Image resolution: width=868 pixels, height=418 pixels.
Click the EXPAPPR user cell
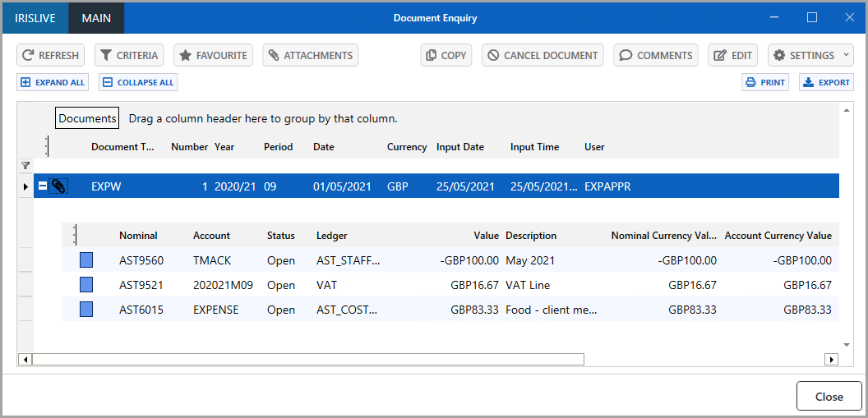607,187
